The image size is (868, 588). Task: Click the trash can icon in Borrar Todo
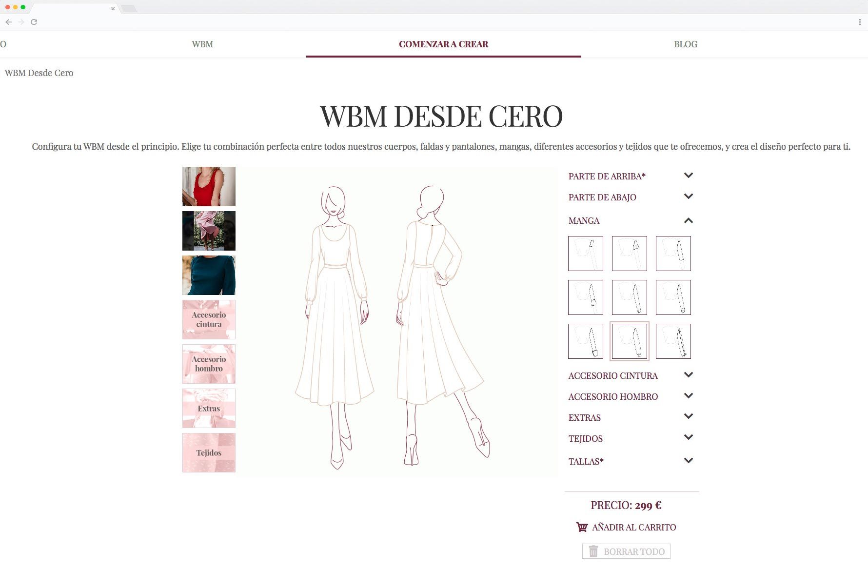(x=593, y=551)
